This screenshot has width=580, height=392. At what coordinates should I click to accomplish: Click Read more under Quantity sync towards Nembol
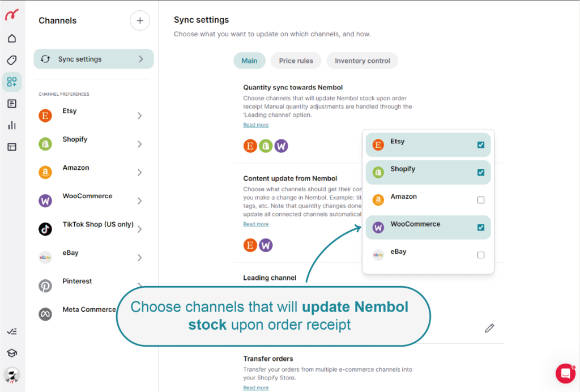(x=255, y=124)
